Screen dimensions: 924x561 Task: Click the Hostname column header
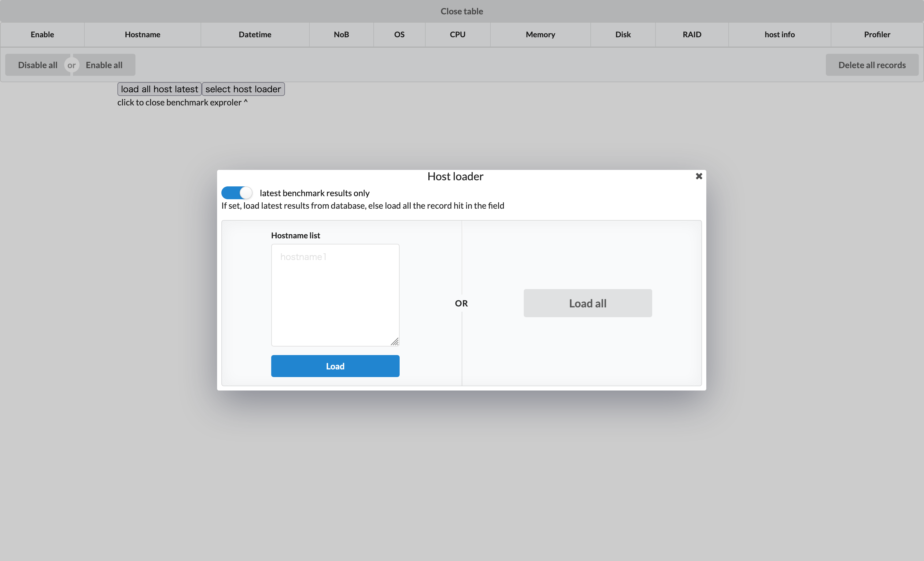tap(142, 35)
